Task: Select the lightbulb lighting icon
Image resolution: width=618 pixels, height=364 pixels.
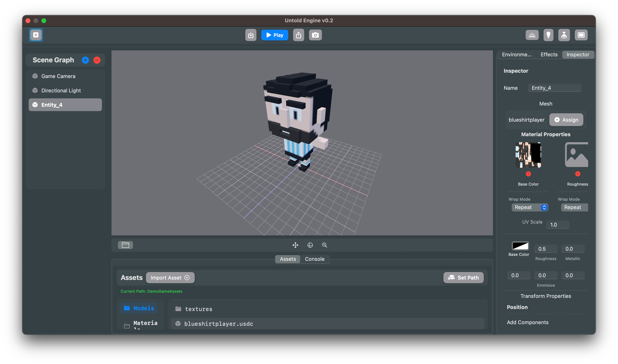Action: point(548,35)
